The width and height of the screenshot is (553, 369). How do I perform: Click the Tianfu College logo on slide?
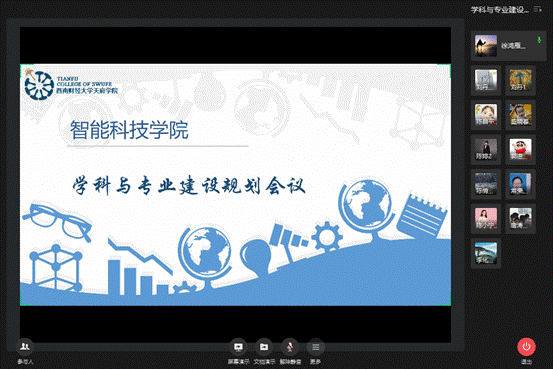[x=71, y=85]
